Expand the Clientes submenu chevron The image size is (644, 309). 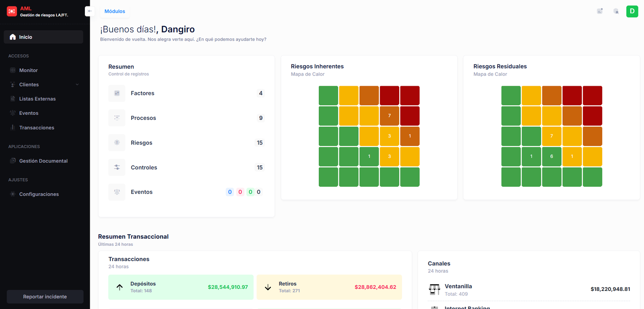(x=77, y=84)
